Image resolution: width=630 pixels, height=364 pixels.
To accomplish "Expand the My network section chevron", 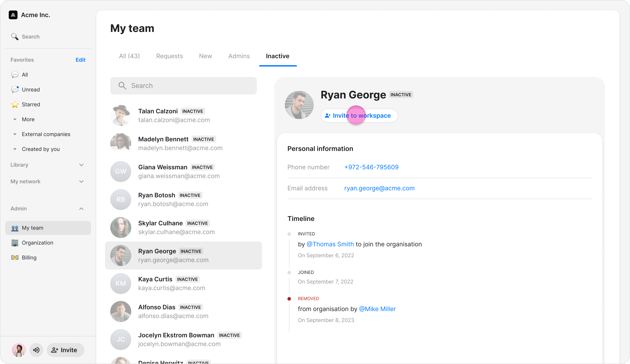I will coord(81,182).
